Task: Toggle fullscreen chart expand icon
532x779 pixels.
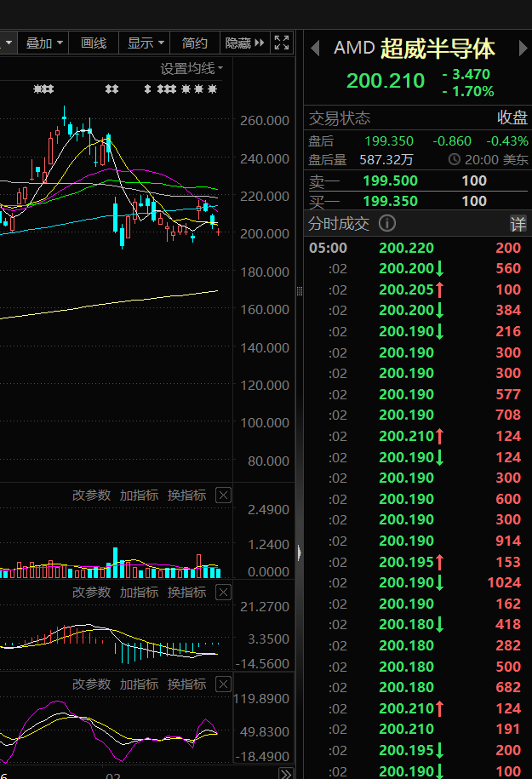Action: point(282,43)
